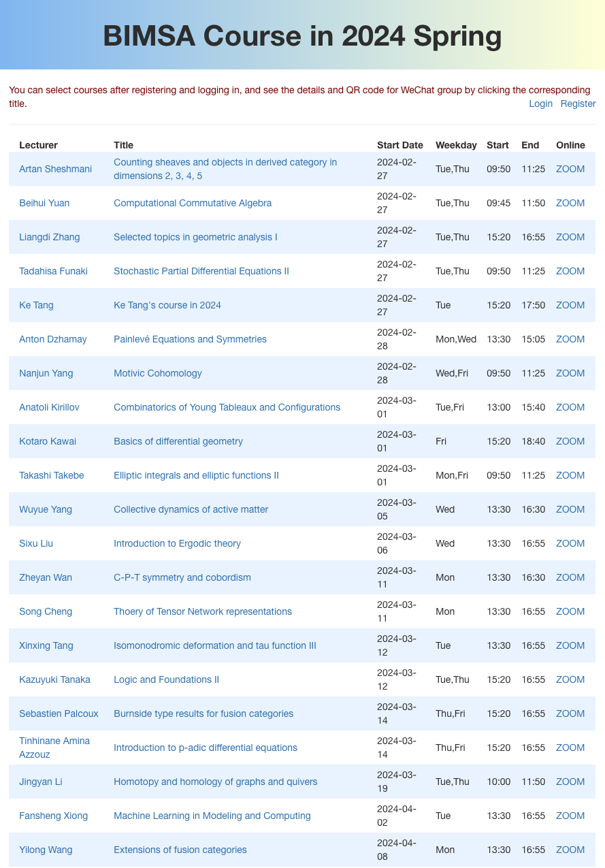Open Computational Commutative Algebra course title
Screen dimensions: 605x868
[x=193, y=203]
